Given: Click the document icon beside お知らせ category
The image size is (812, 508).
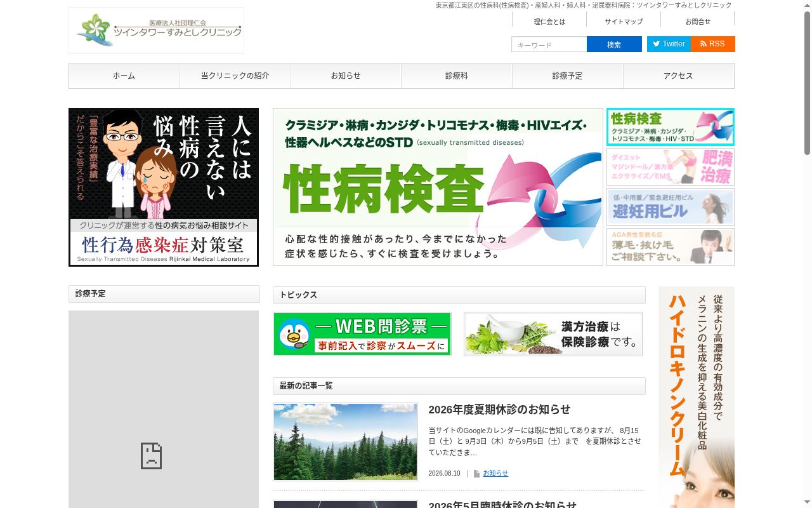Looking at the screenshot, I should (476, 474).
